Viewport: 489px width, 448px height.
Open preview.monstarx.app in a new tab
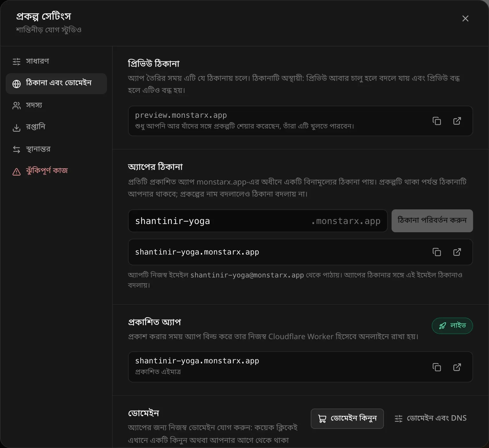point(457,121)
